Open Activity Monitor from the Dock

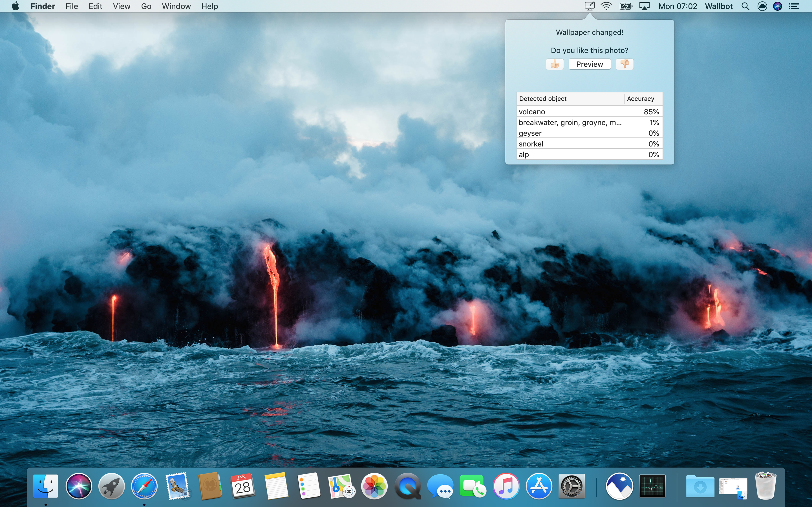652,486
